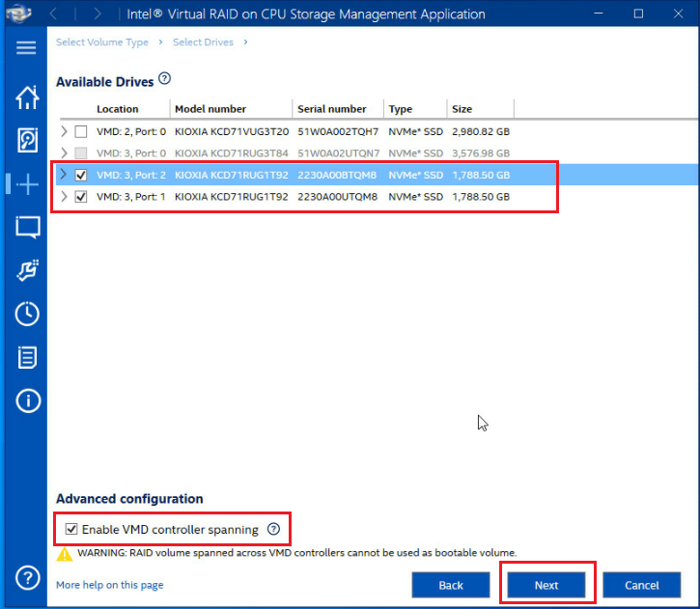Image resolution: width=700 pixels, height=609 pixels.
Task: Sort by the Model number column header
Action: (x=210, y=109)
